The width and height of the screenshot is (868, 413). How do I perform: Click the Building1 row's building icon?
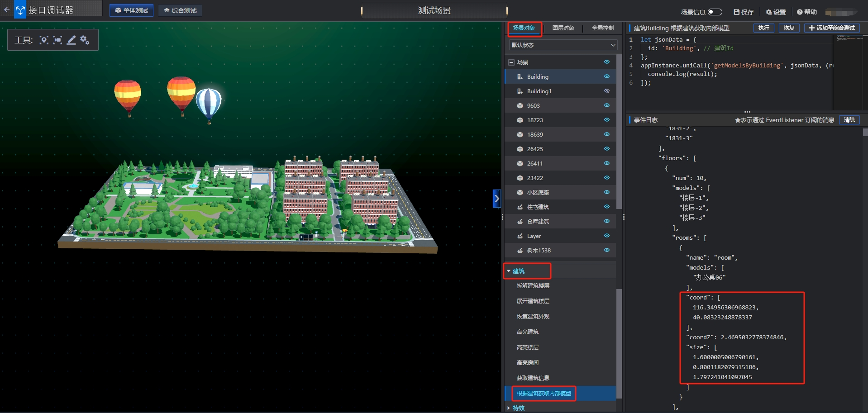click(520, 91)
